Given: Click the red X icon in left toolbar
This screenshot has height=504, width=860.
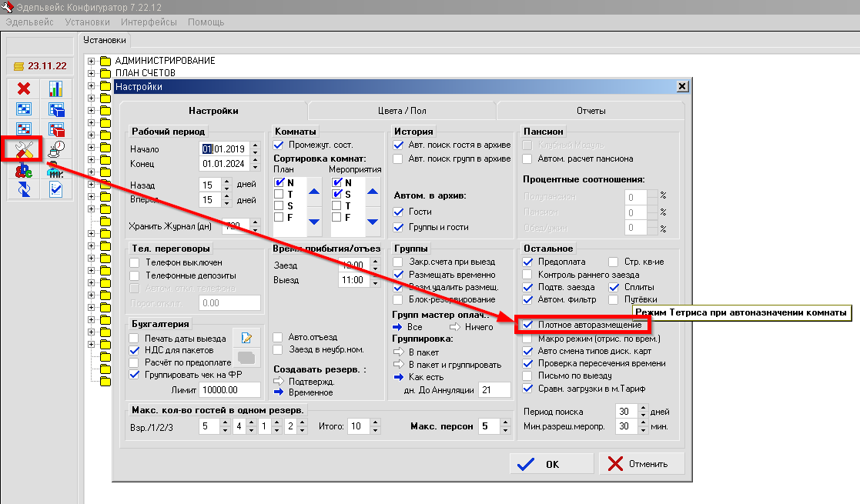Looking at the screenshot, I should click(x=23, y=89).
